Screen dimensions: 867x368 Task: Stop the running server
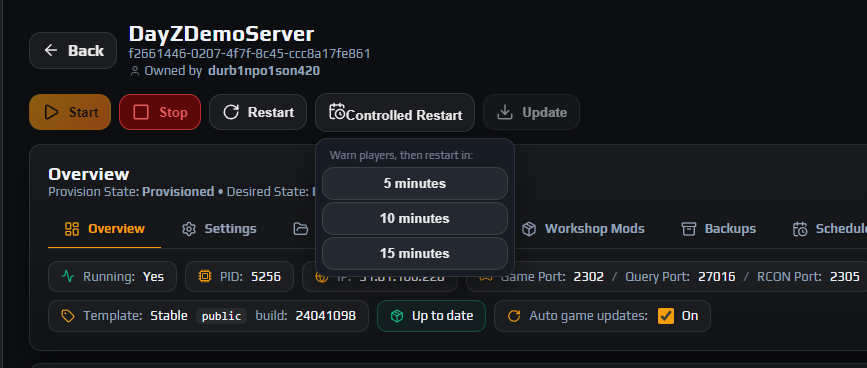click(x=160, y=112)
